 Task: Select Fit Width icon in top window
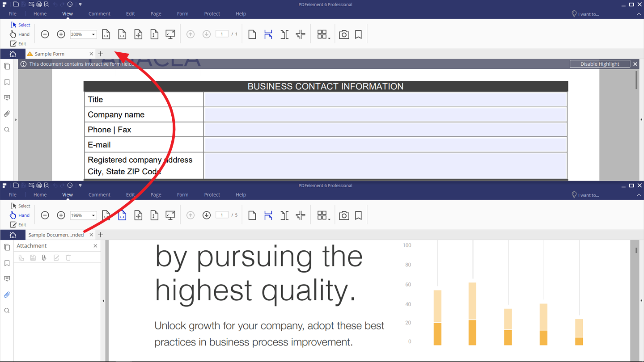tap(122, 34)
